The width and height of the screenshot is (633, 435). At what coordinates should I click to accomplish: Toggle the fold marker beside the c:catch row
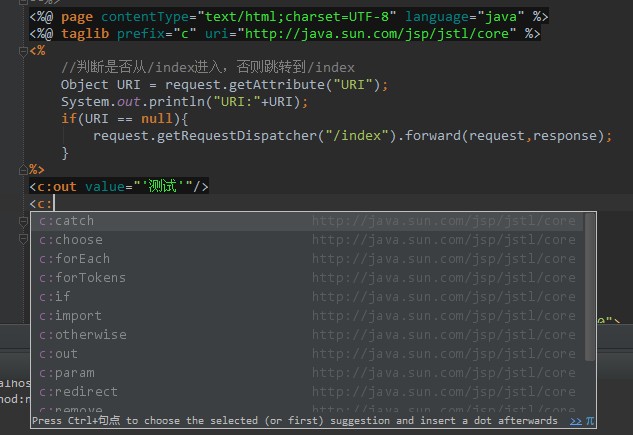pyautogui.click(x=23, y=221)
